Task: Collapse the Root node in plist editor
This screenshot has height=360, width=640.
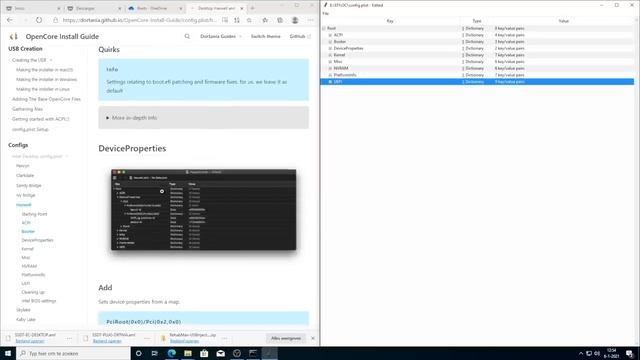Action: click(x=324, y=28)
